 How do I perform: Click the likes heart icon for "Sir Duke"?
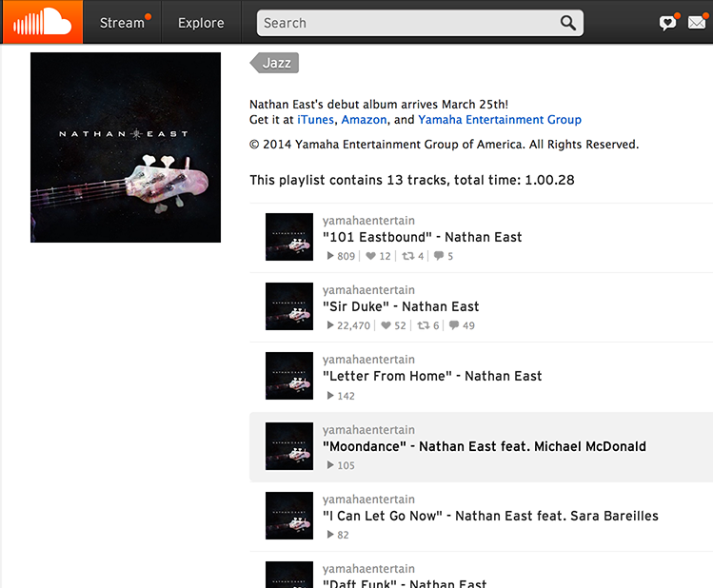coord(386,325)
